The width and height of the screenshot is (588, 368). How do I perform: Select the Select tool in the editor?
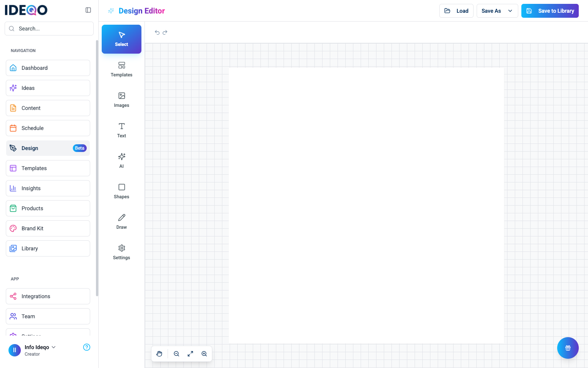(121, 39)
